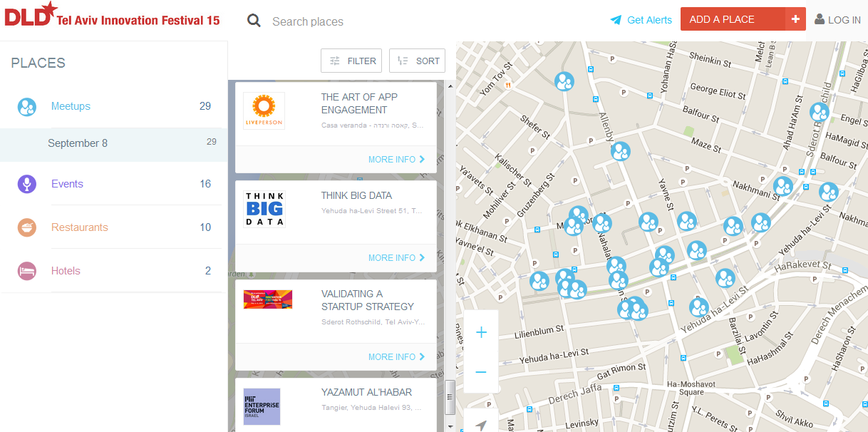Open THE ART OF APP ENGAGEMENT title
Image resolution: width=868 pixels, height=432 pixels.
(x=359, y=103)
